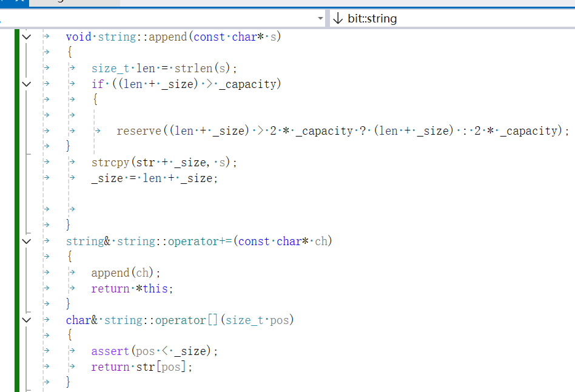Click 'char&' return type of operator[]
The width and height of the screenshot is (575, 392).
point(82,320)
